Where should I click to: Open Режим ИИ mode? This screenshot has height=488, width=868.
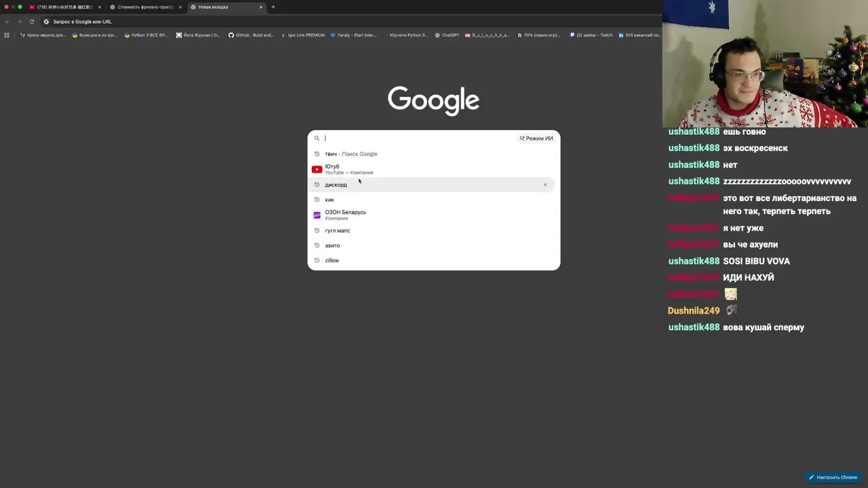pyautogui.click(x=536, y=138)
